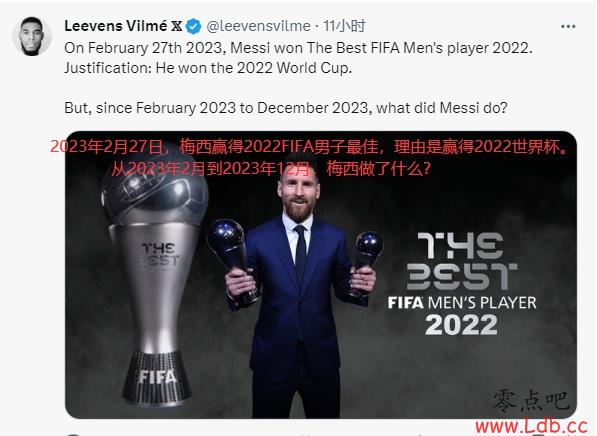
Task: Click the 'FIFA MEN'S PLAYER' caption text
Action: pos(462,303)
